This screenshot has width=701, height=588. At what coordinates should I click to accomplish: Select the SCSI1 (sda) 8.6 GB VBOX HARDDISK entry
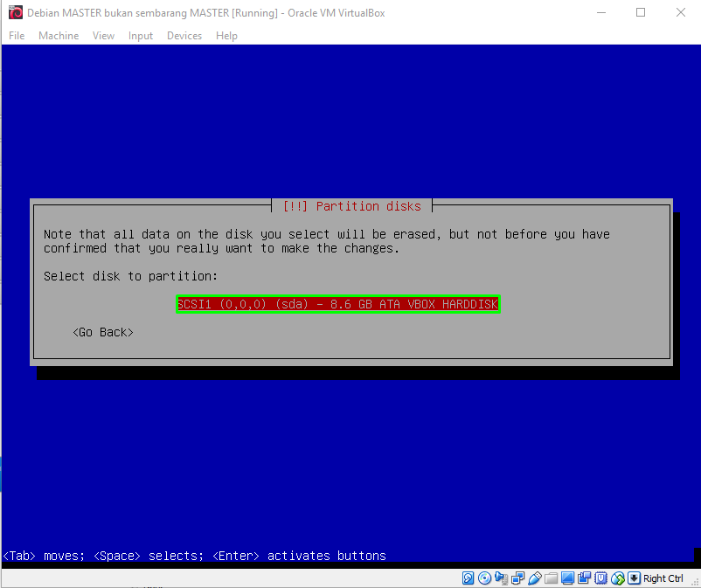click(338, 304)
